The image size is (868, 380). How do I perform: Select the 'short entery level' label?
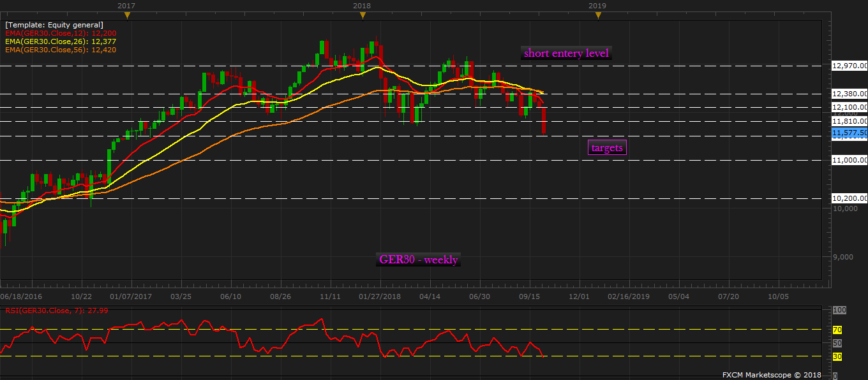click(567, 53)
